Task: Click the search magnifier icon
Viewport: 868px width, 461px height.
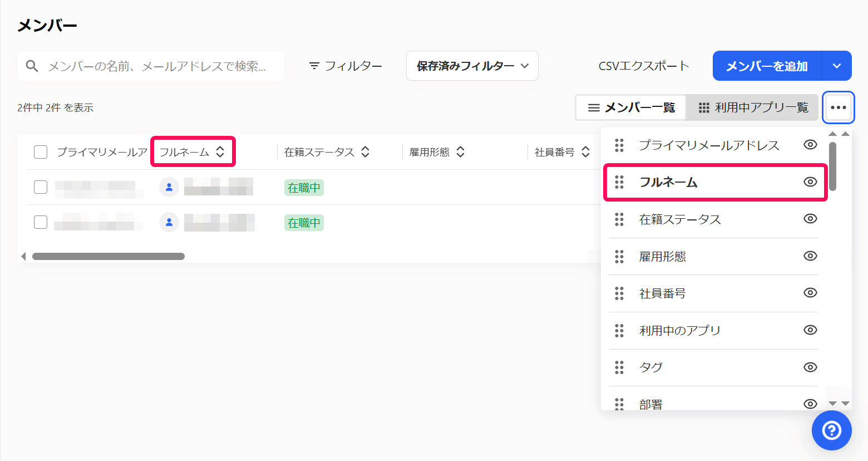Action: click(x=32, y=66)
